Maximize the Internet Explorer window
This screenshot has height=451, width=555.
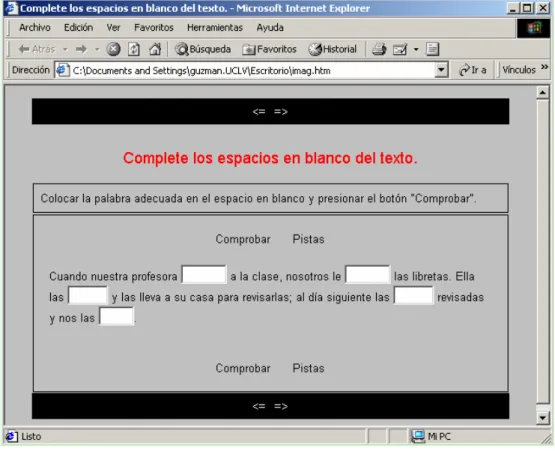[x=527, y=8]
